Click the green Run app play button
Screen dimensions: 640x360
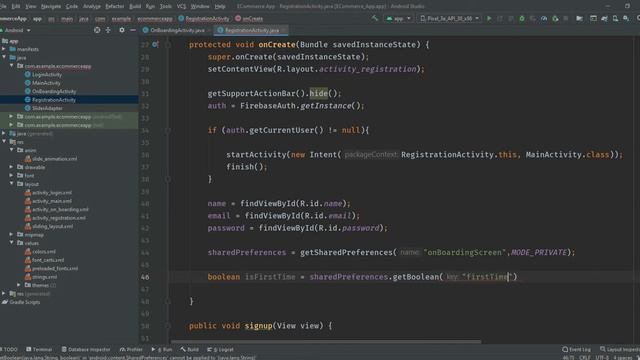click(x=489, y=18)
